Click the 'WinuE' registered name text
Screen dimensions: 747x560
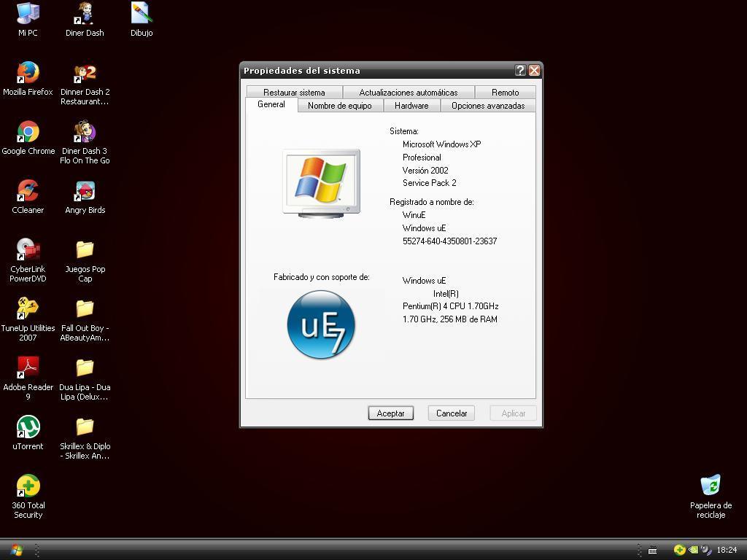tap(414, 215)
